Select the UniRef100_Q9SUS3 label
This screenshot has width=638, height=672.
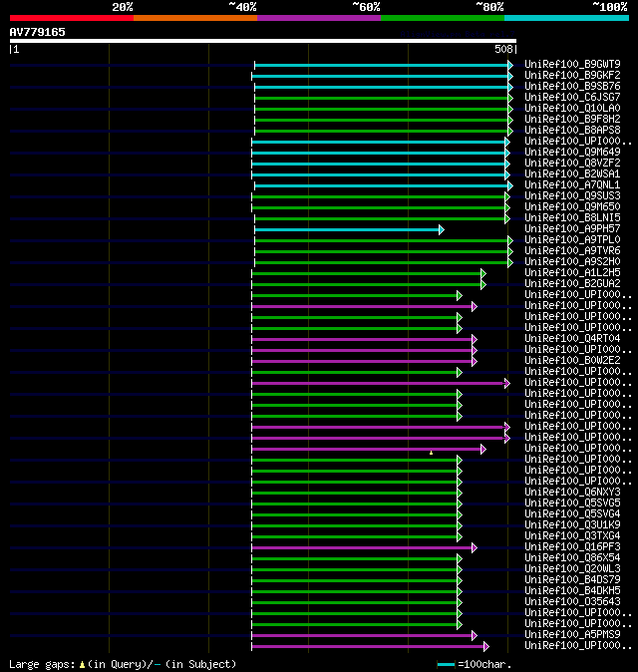point(572,195)
